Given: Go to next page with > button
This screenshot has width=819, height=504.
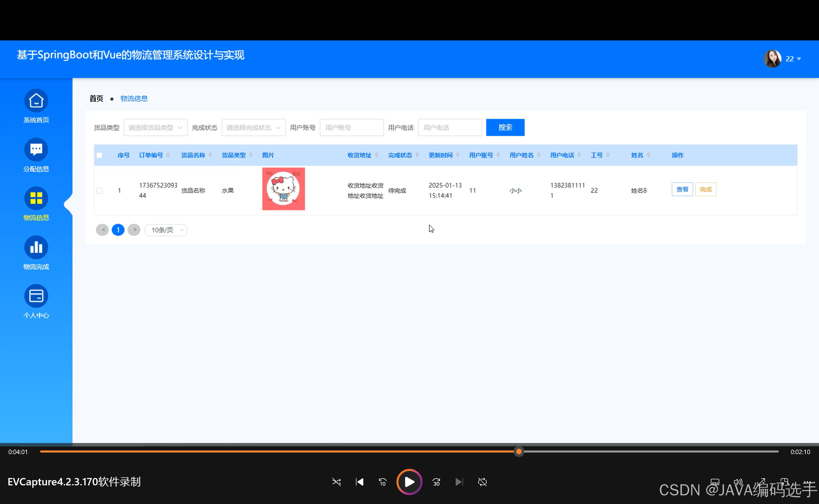Looking at the screenshot, I should pyautogui.click(x=134, y=230).
